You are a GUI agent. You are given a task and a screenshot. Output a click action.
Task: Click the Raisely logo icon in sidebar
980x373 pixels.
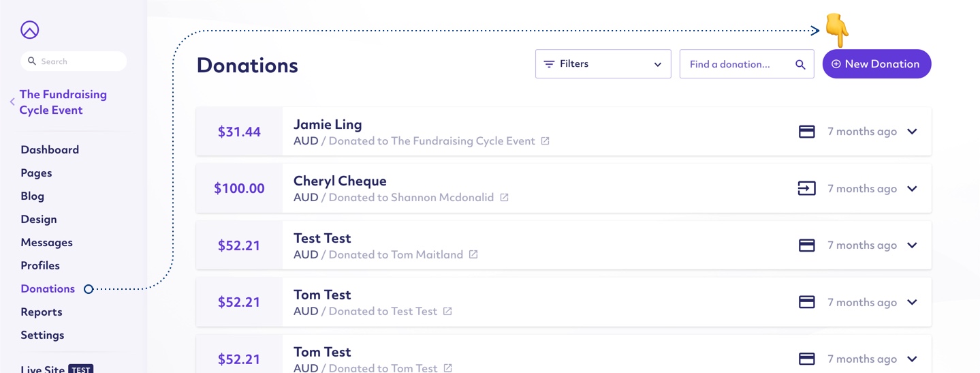30,30
